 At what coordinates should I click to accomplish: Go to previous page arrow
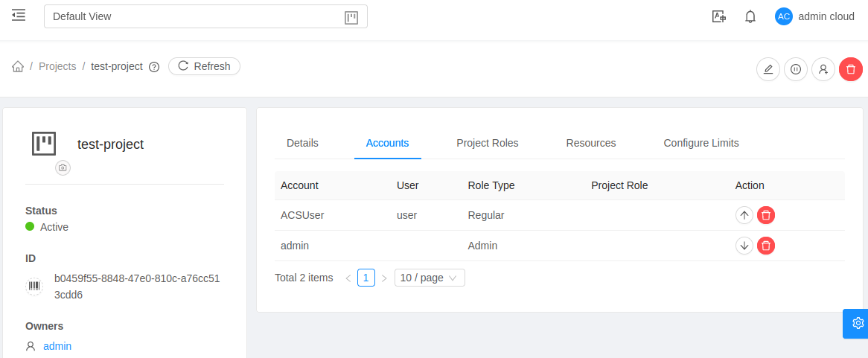pyautogui.click(x=348, y=278)
